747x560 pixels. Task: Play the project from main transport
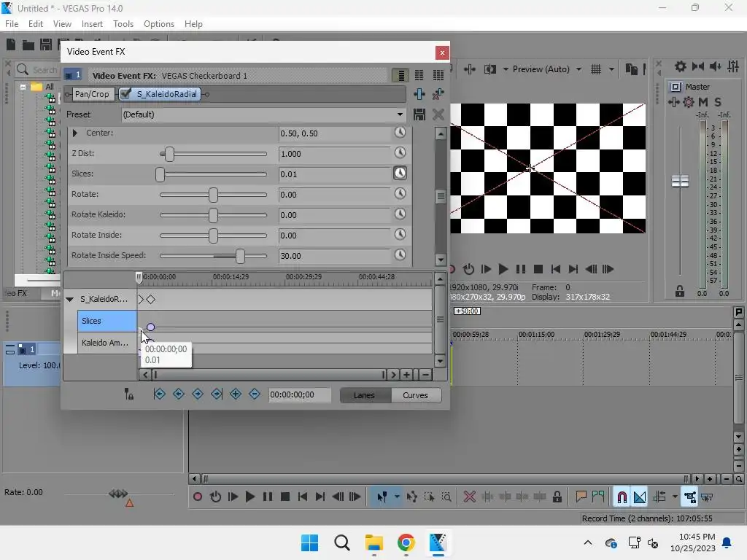click(249, 497)
